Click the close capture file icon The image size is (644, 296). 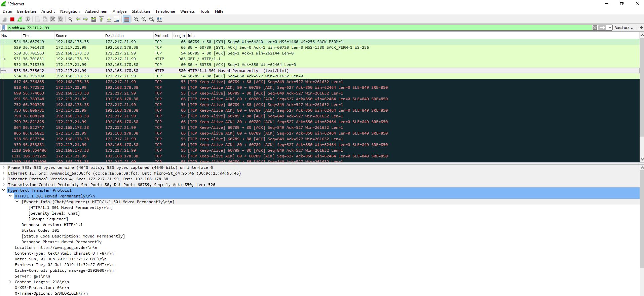point(53,19)
